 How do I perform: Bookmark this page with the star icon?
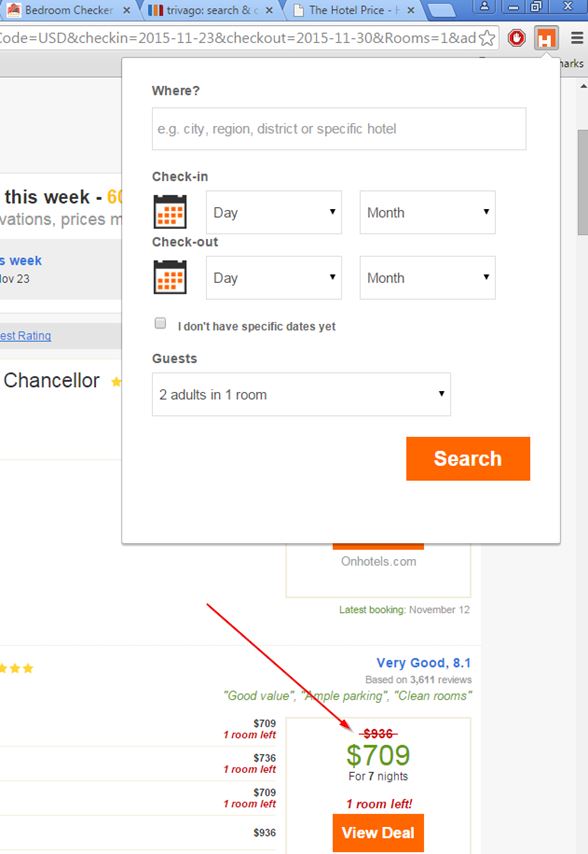pos(487,38)
